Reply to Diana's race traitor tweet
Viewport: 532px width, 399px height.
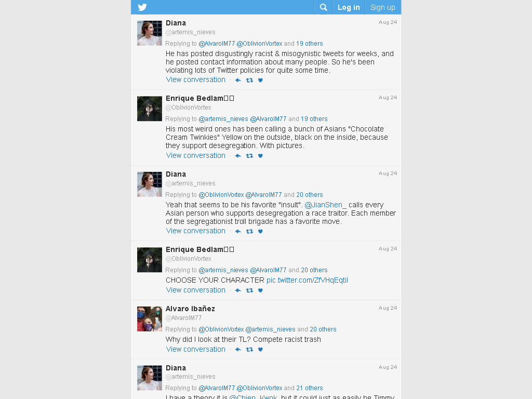[238, 231]
